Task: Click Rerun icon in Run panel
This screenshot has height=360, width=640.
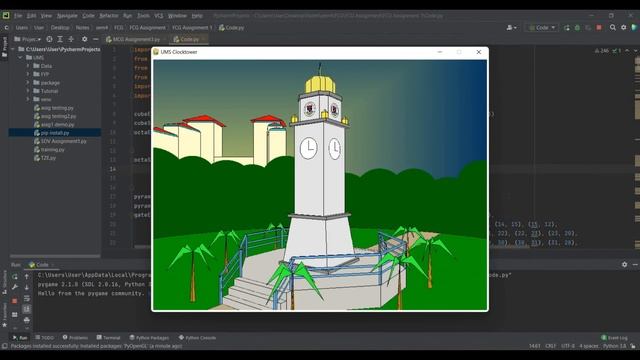Action: [x=15, y=277]
